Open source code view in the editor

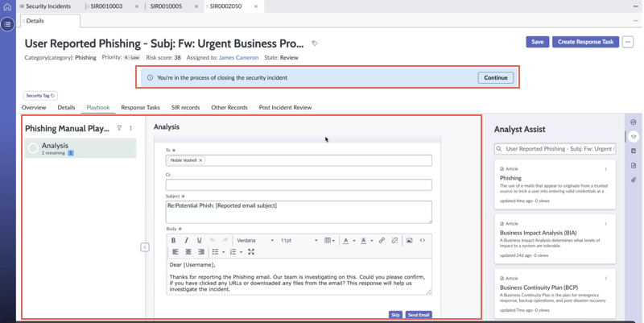[422, 240]
